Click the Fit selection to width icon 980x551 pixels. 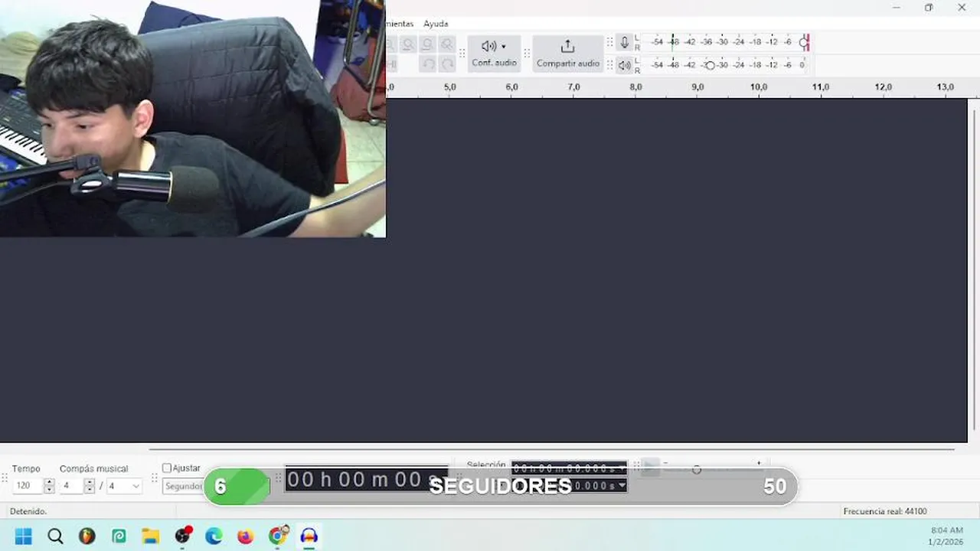[410, 44]
